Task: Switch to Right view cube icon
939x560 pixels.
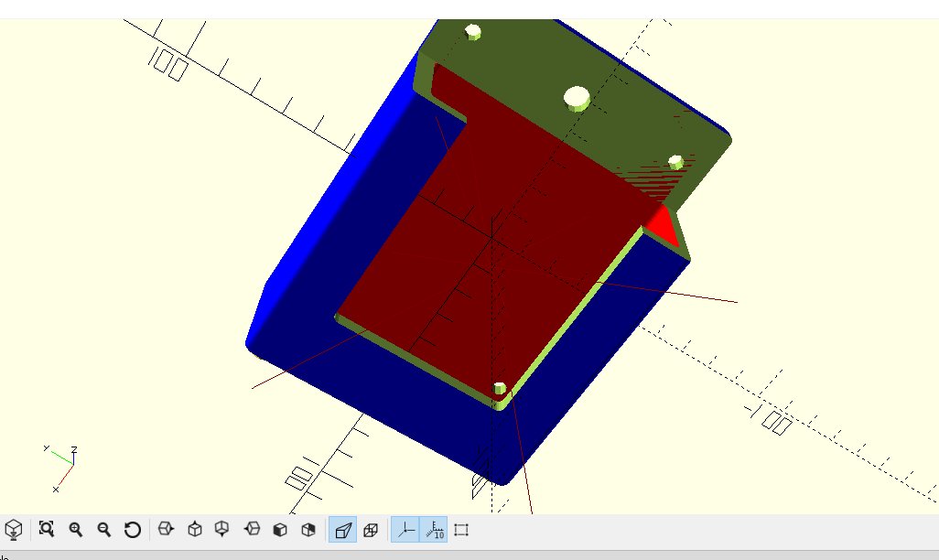Action: [166, 530]
